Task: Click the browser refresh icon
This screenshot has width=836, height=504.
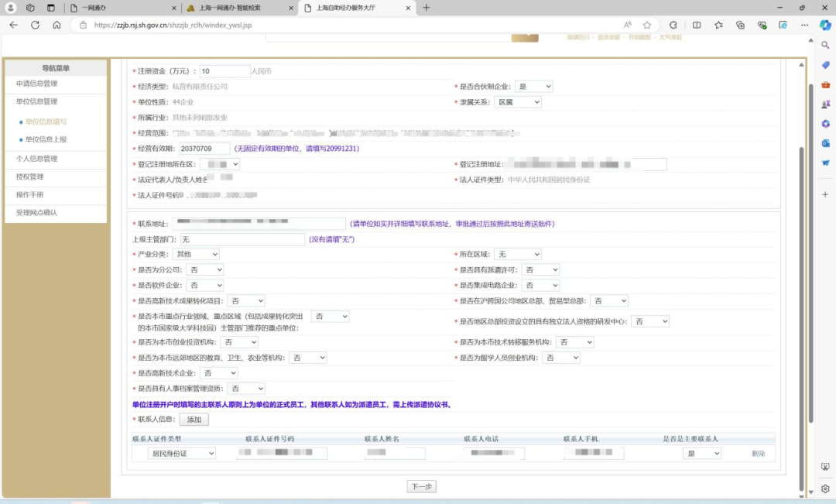Action: (x=35, y=25)
